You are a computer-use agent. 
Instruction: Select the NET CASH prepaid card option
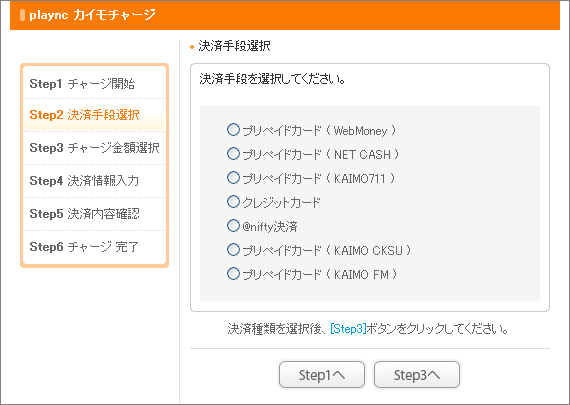tap(233, 153)
